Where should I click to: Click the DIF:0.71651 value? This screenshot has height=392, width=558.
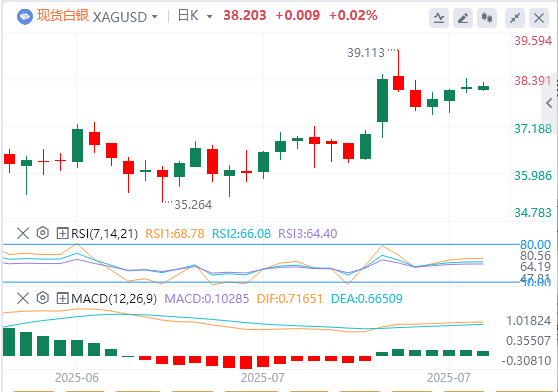point(289,298)
